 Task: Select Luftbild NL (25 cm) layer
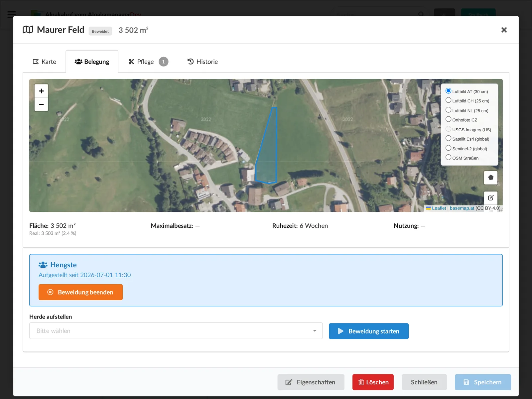pos(448,110)
